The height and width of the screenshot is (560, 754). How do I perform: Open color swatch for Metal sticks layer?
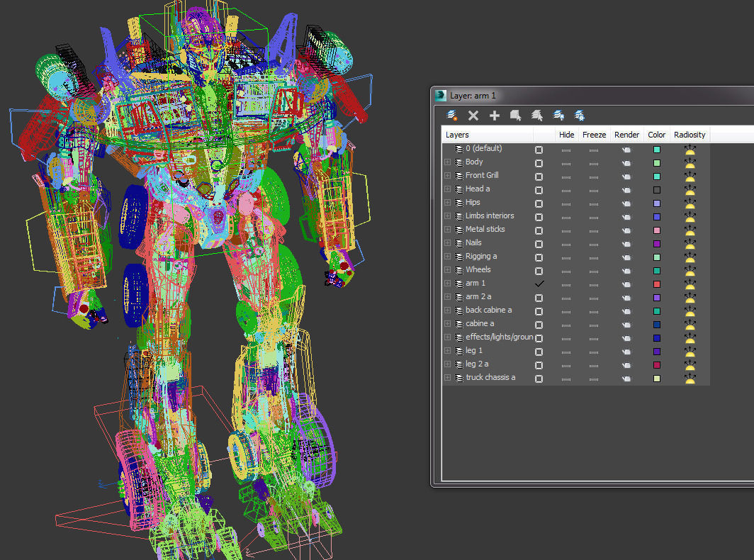point(657,230)
